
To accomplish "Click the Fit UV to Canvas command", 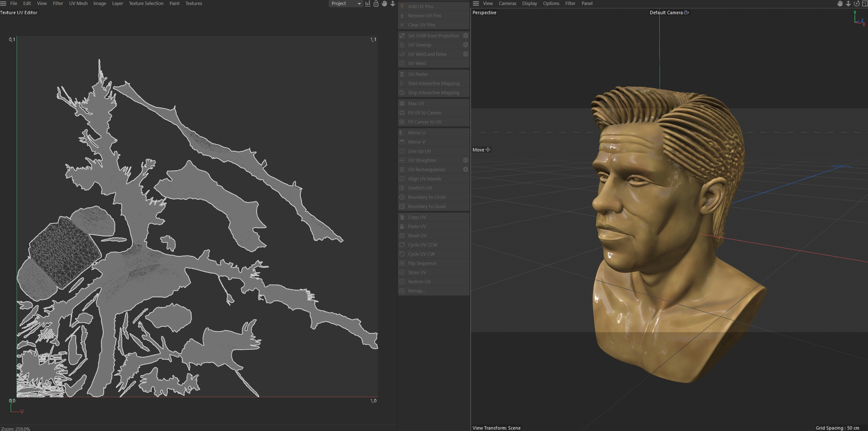I will tap(424, 113).
